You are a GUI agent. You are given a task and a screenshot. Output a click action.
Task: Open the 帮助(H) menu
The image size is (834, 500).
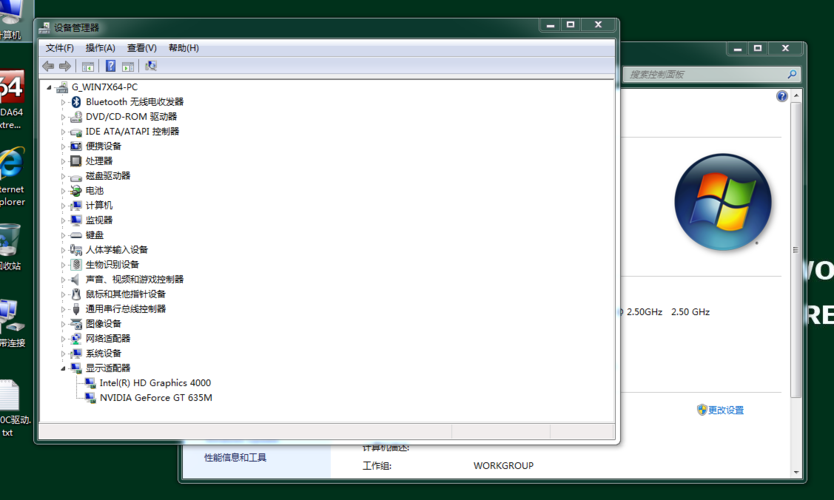[x=184, y=48]
